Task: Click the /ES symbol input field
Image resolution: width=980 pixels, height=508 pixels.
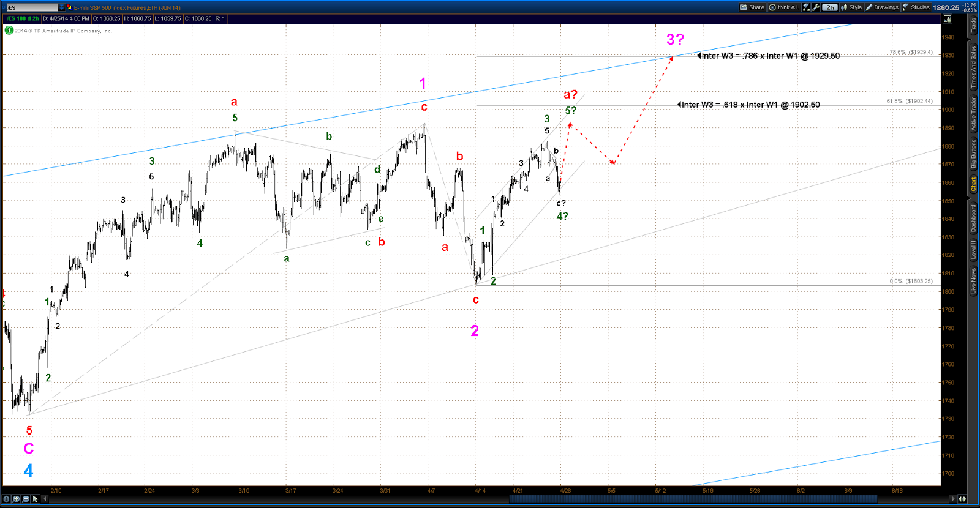Action: coord(32,7)
